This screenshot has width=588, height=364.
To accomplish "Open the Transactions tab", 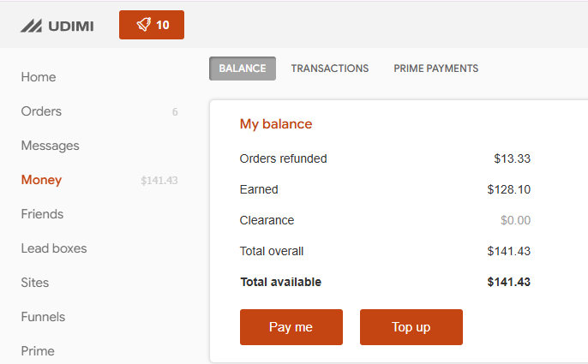I will click(330, 69).
